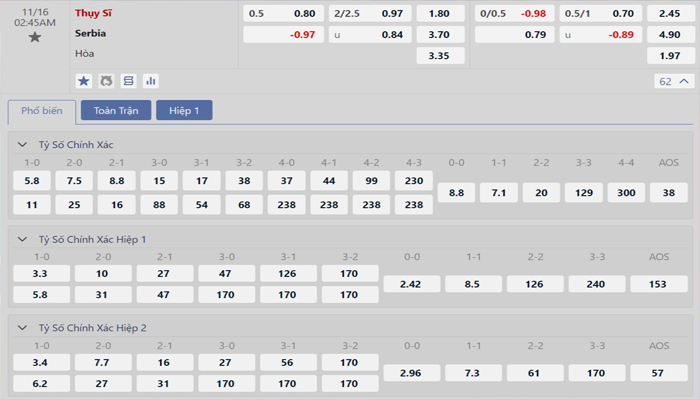Image resolution: width=700 pixels, height=400 pixels.
Task: Collapse the 62 markets counter
Action: (x=676, y=81)
